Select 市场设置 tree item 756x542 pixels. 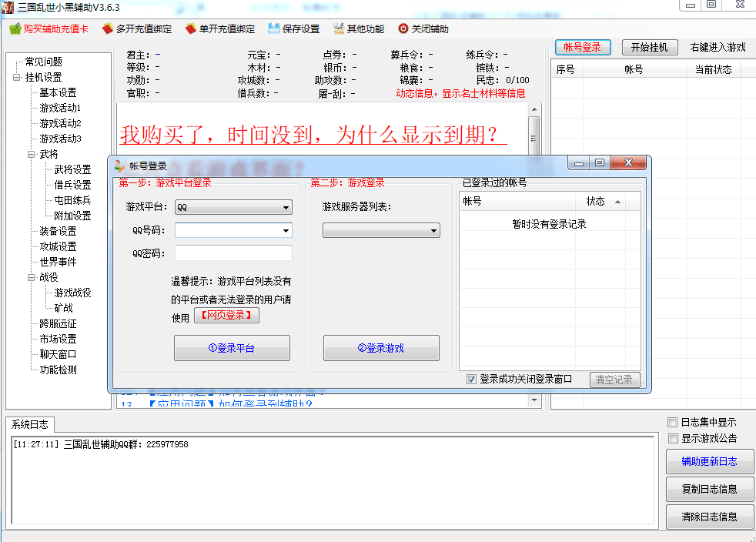[58, 339]
